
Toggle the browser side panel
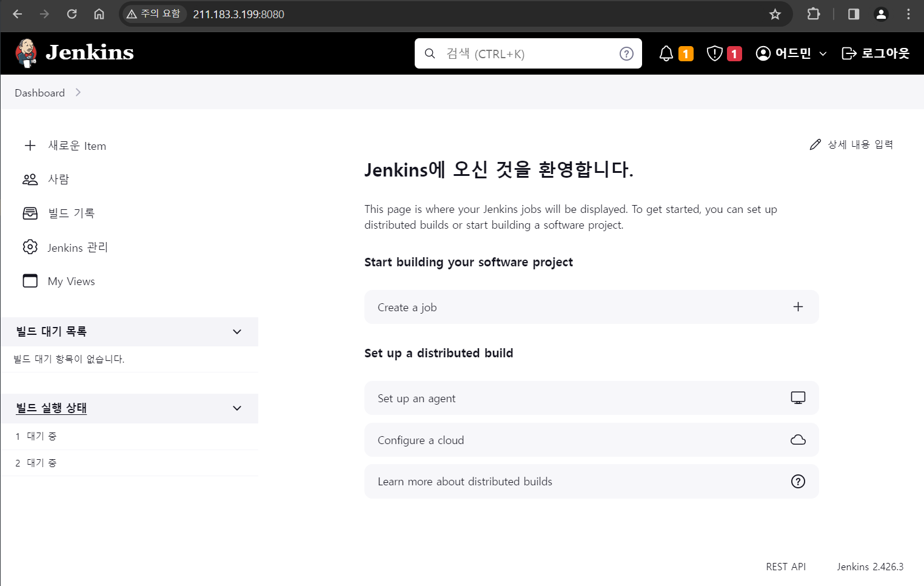point(854,14)
